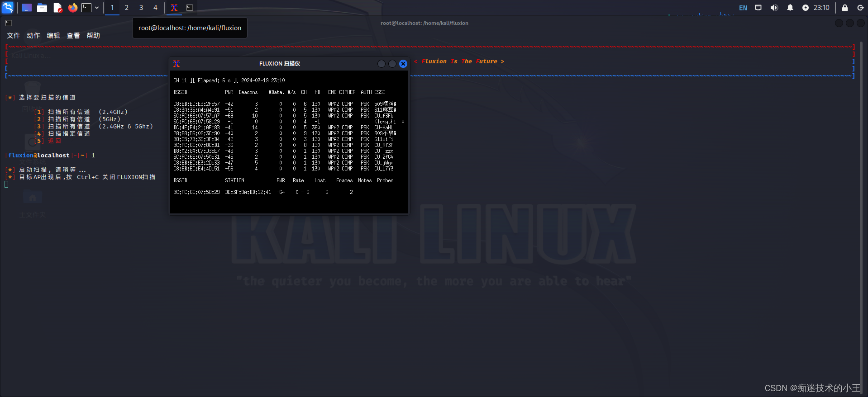The height and width of the screenshot is (397, 868).
Task: Open the 动作 menu
Action: 33,35
